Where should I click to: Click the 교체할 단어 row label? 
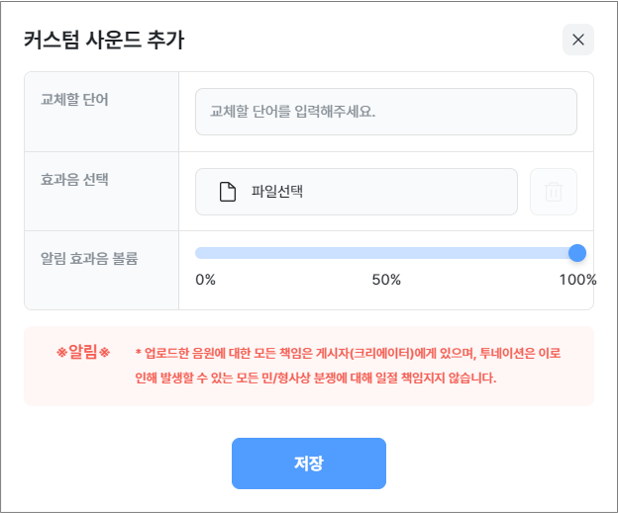[75, 100]
